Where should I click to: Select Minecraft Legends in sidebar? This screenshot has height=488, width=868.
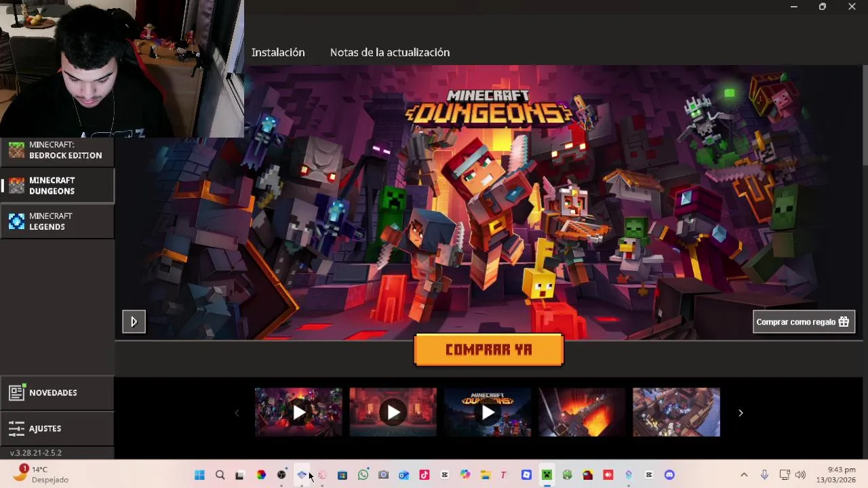[x=57, y=221]
